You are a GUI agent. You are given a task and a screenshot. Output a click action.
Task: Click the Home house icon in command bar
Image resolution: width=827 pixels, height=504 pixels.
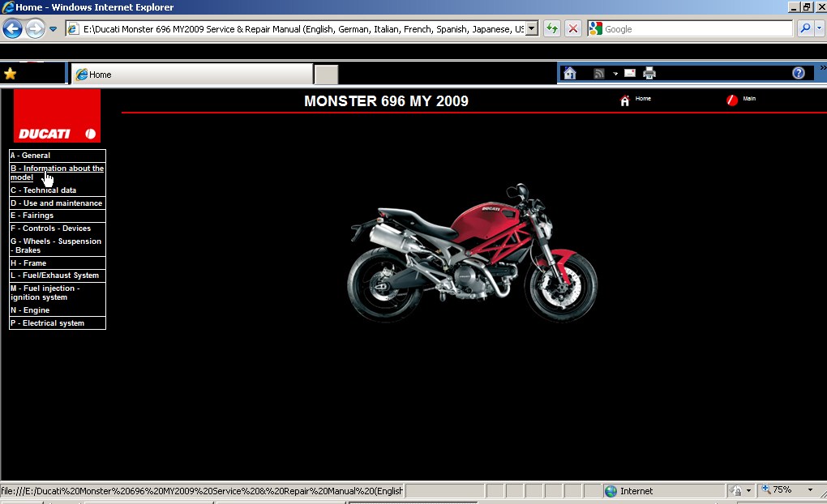point(570,74)
